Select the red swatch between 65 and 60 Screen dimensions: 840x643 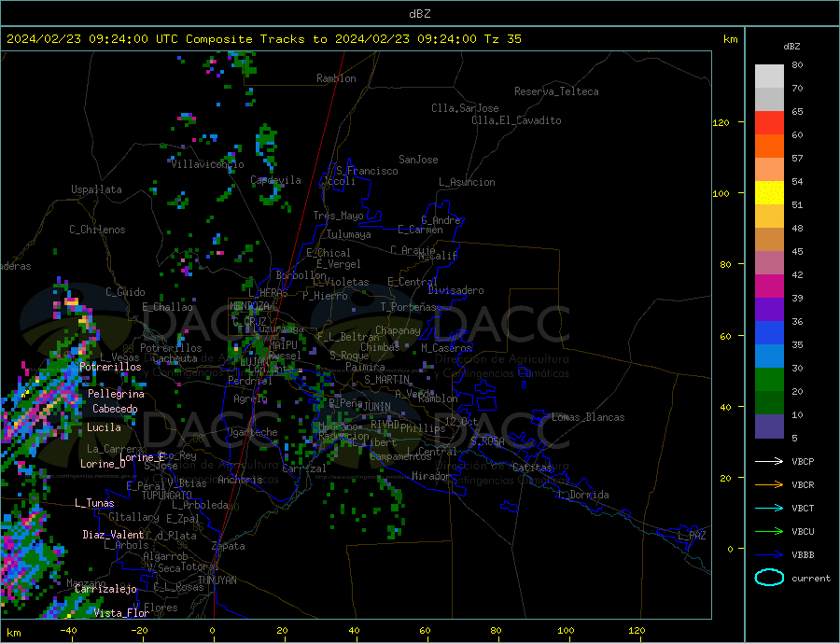coord(769,122)
